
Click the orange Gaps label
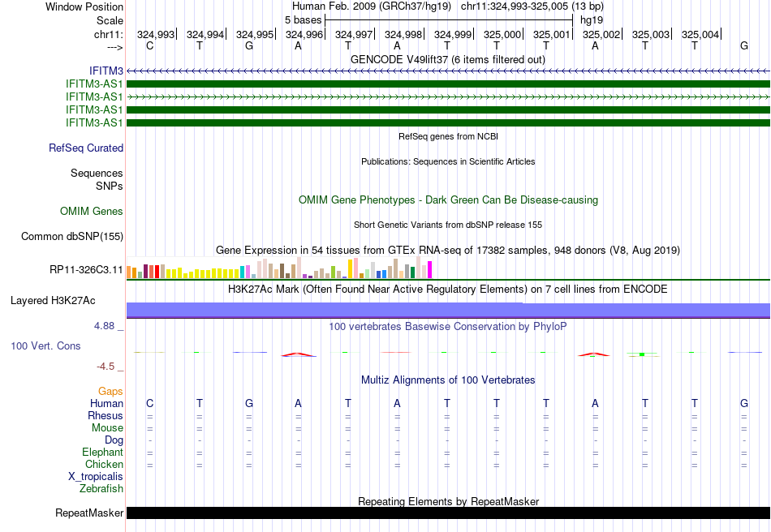point(110,392)
